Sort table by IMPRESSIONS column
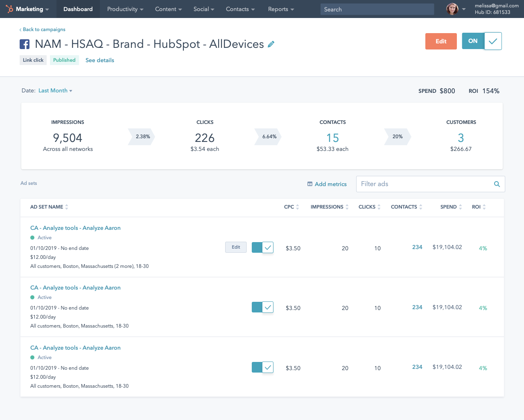The width and height of the screenshot is (524, 420). point(347,207)
